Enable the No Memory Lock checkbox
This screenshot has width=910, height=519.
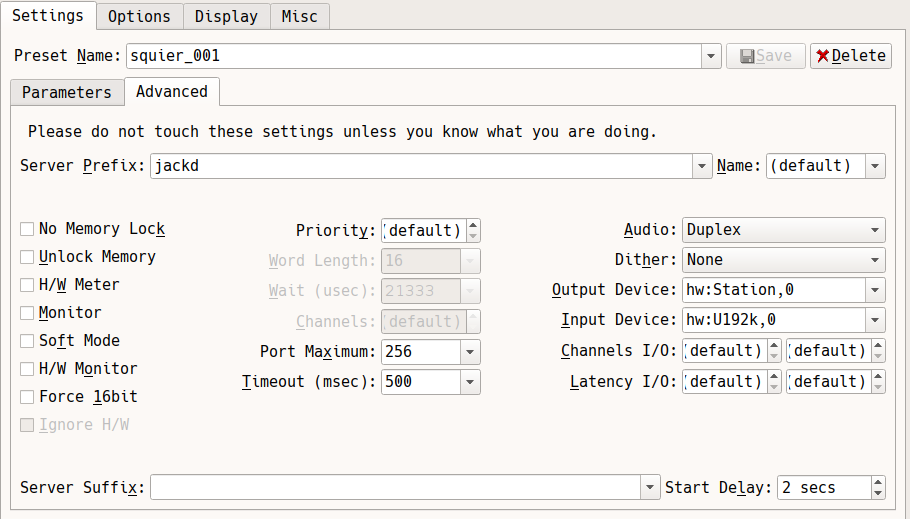[27, 229]
